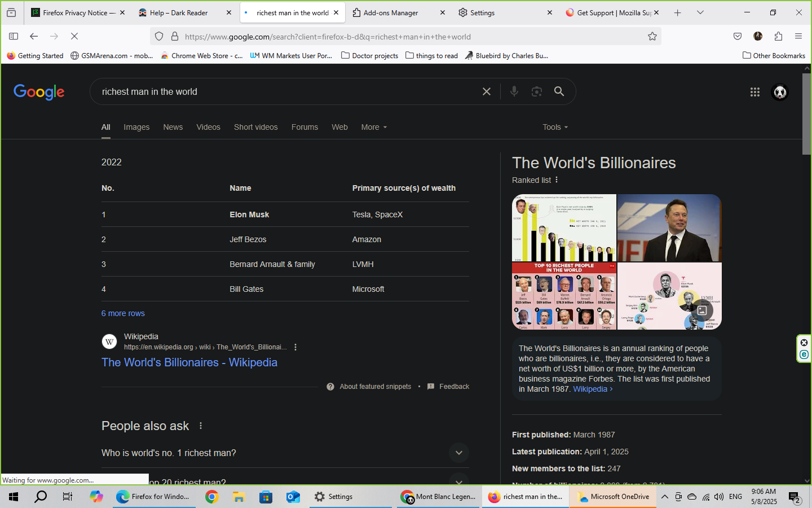Bookmark this page with the star

[652, 36]
